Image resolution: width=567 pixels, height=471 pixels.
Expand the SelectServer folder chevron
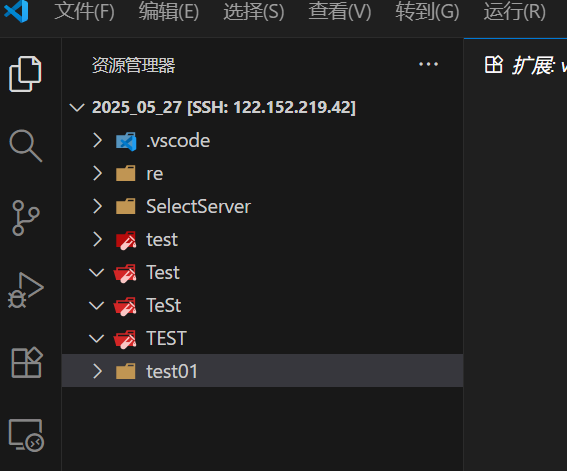tap(97, 206)
